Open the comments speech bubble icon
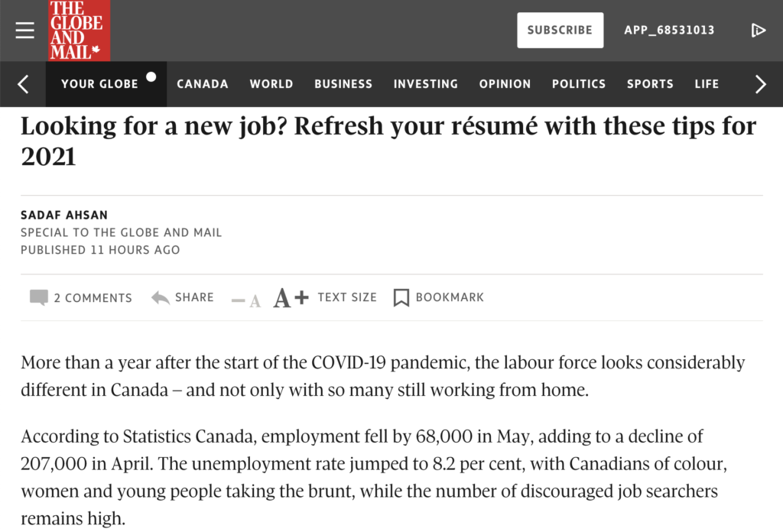 (x=38, y=298)
